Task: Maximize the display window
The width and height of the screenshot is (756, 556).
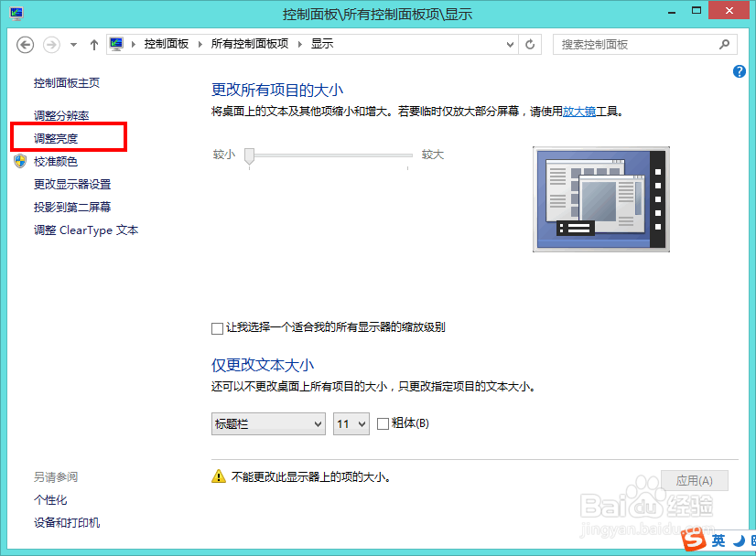Action: [x=697, y=11]
